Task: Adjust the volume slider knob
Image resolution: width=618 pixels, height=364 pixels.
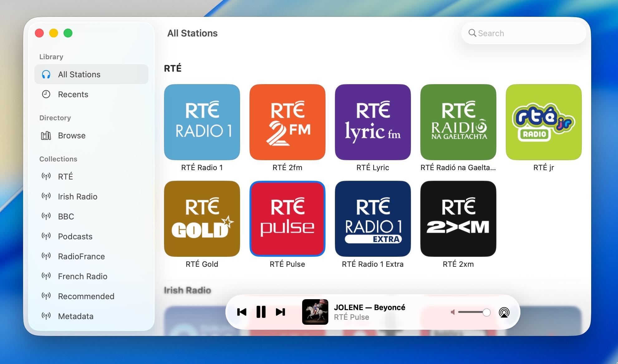Action: click(x=486, y=312)
